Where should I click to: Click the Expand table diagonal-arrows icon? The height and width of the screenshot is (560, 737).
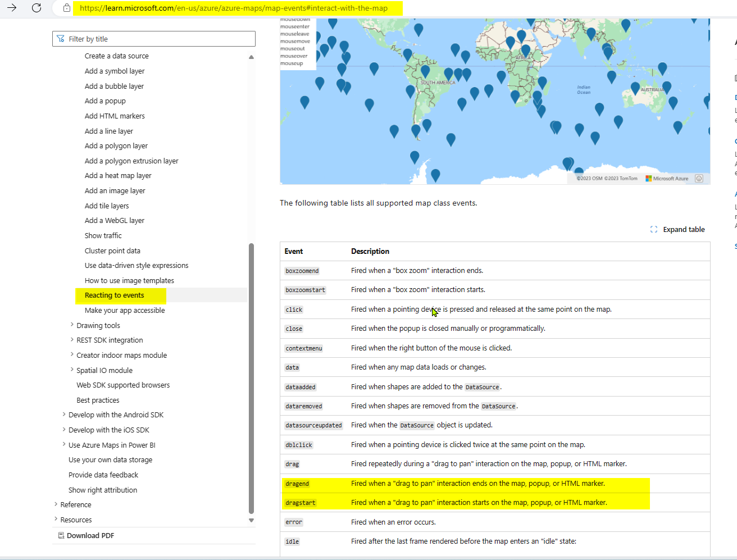[x=653, y=229]
